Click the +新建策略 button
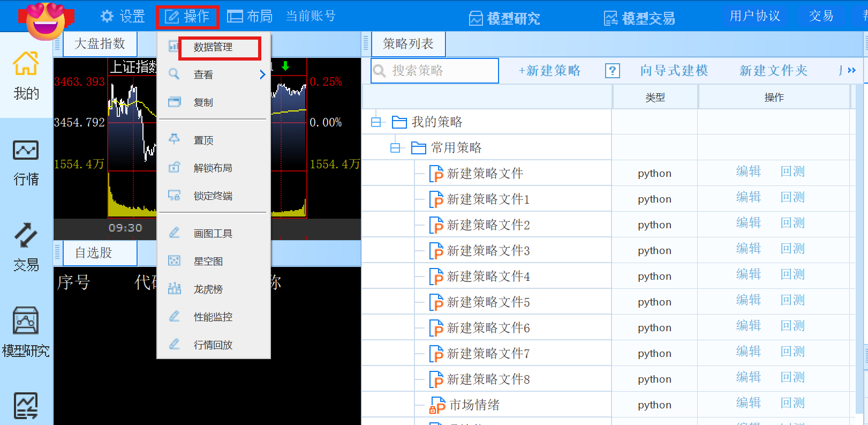Image resolution: width=868 pixels, height=425 pixels. (x=549, y=71)
